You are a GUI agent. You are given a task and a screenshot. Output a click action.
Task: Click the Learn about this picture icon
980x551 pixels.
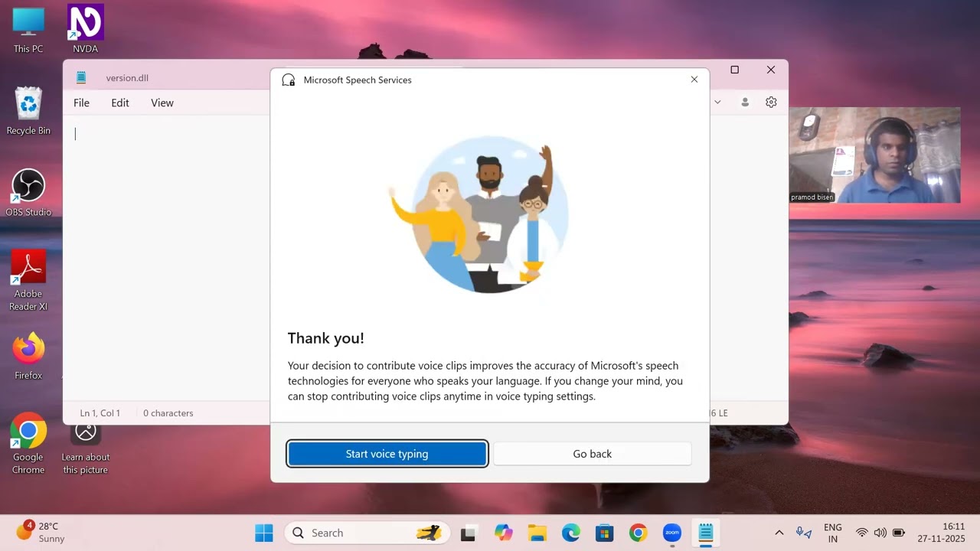pyautogui.click(x=85, y=446)
